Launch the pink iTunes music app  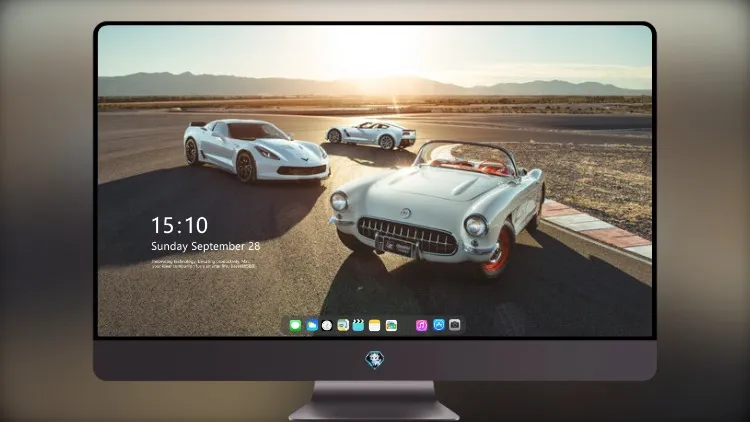pos(421,325)
